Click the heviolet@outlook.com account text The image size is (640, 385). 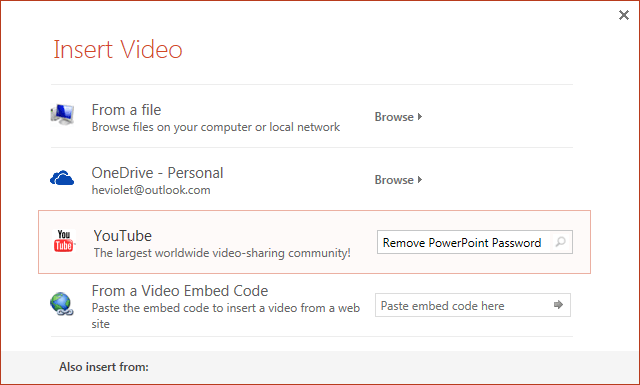coord(151,190)
